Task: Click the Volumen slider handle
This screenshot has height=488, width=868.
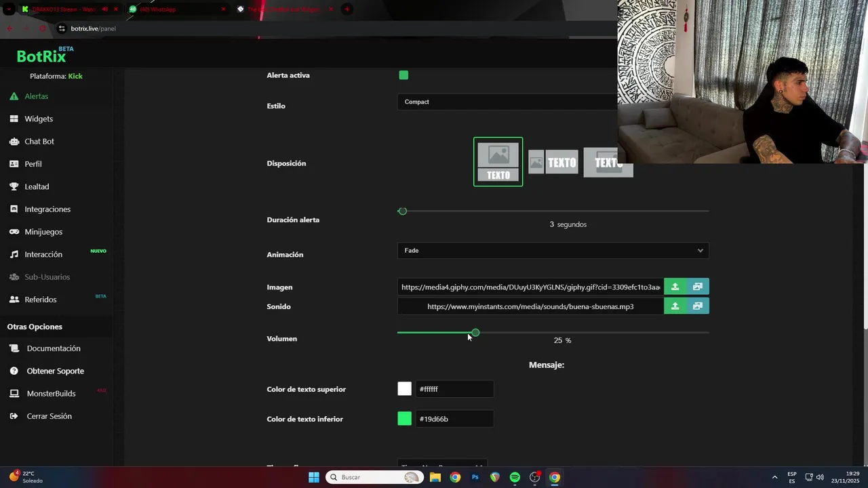Action: pyautogui.click(x=475, y=333)
